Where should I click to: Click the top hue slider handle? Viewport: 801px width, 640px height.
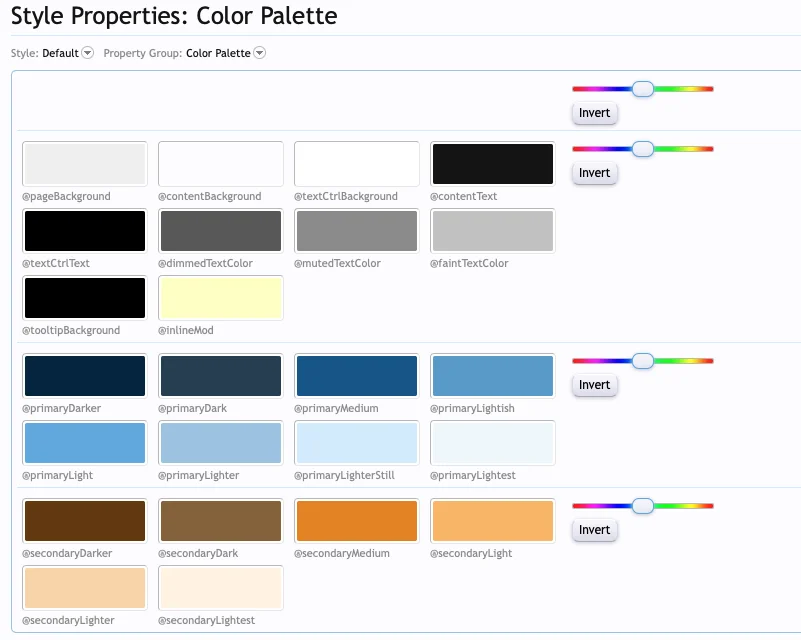(641, 88)
